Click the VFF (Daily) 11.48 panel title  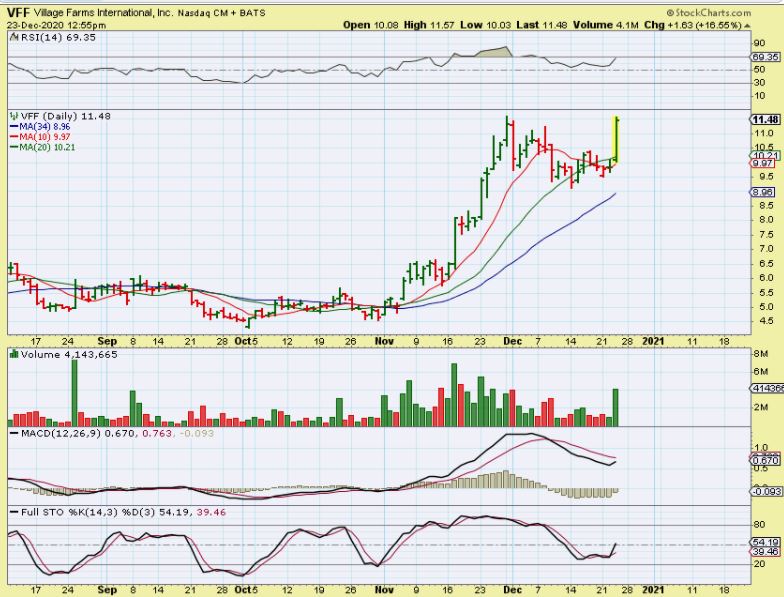(66, 116)
